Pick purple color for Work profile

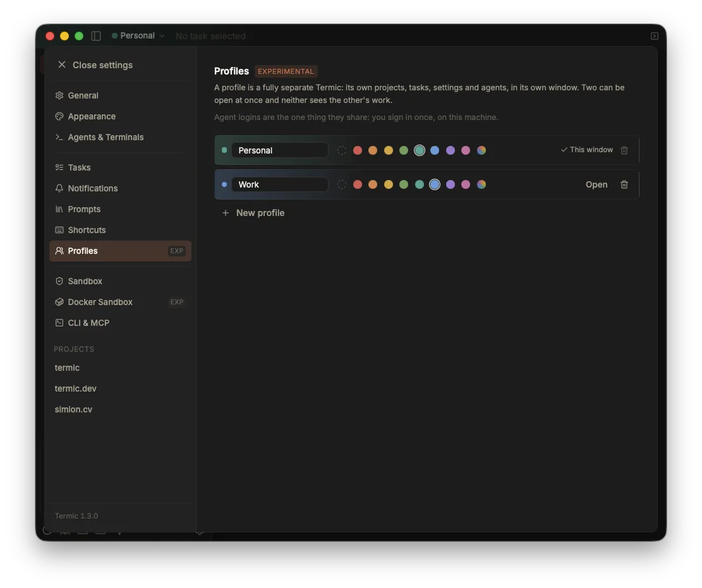(451, 184)
